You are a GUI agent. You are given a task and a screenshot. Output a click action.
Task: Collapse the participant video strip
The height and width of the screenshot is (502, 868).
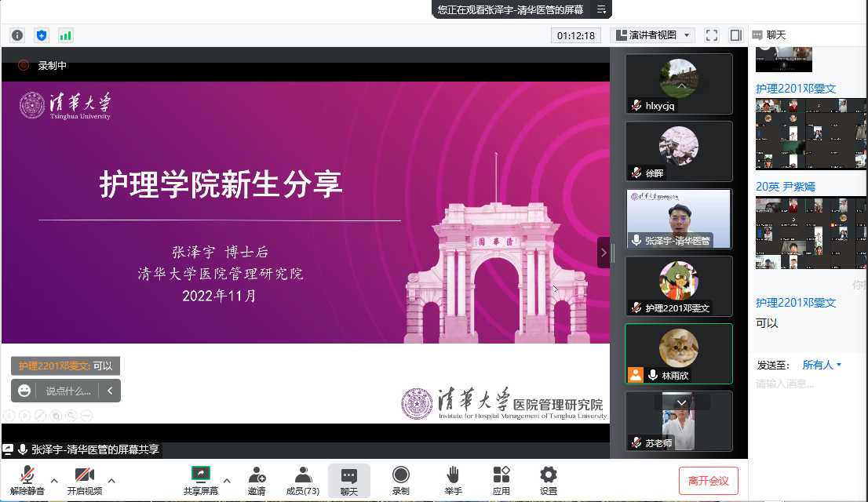603,253
